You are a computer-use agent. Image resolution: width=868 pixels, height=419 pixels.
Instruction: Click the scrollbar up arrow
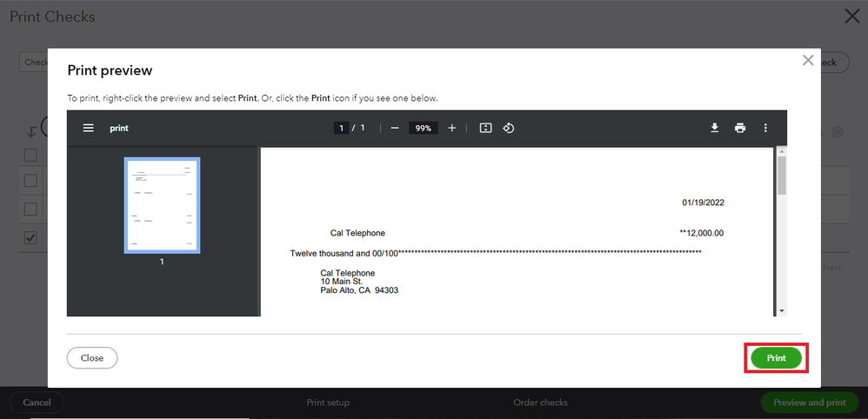coord(782,150)
